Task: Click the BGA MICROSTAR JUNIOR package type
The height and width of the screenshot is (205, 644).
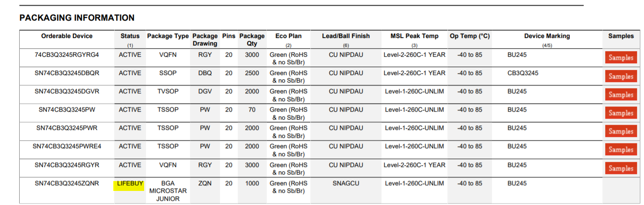Action: click(x=168, y=191)
